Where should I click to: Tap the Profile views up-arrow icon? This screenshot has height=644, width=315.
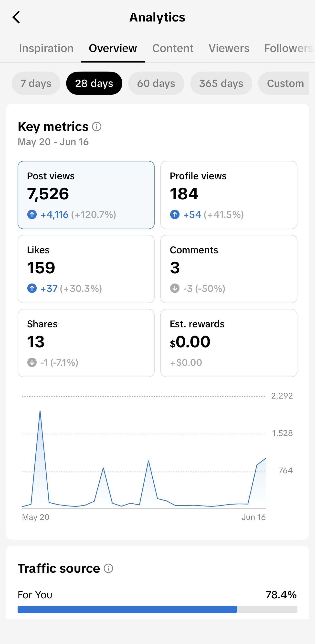tap(175, 214)
